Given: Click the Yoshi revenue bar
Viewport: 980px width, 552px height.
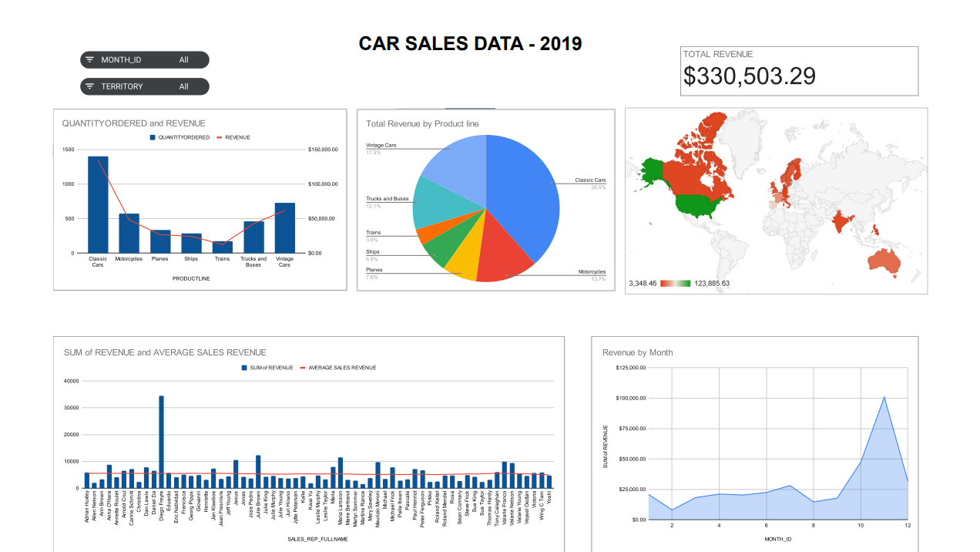Looking at the screenshot, I should coord(549,482).
